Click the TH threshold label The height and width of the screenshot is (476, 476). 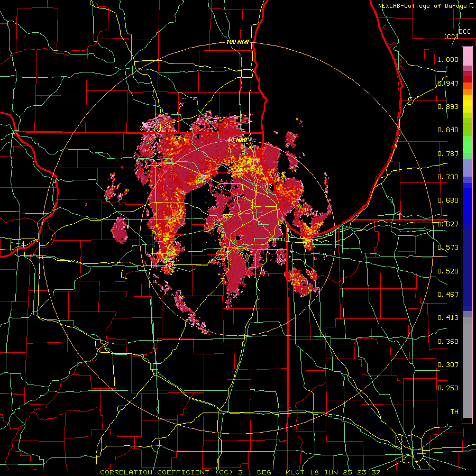click(454, 411)
